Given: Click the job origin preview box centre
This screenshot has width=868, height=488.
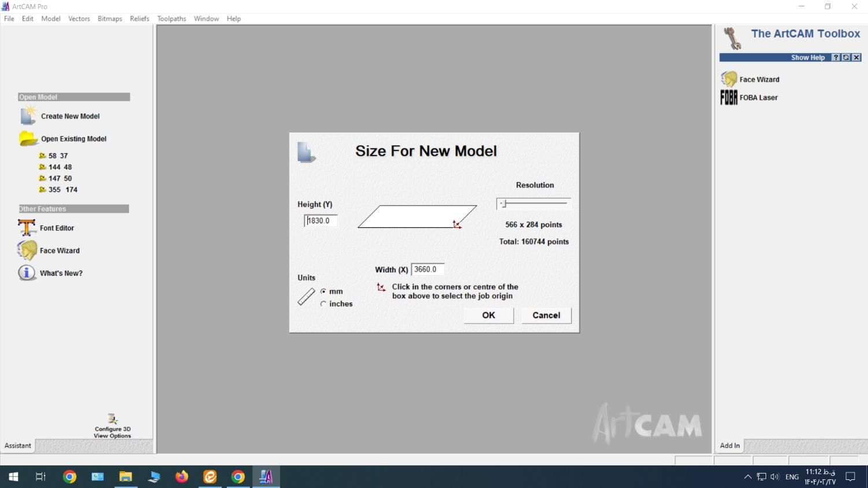Looking at the screenshot, I should 417,217.
